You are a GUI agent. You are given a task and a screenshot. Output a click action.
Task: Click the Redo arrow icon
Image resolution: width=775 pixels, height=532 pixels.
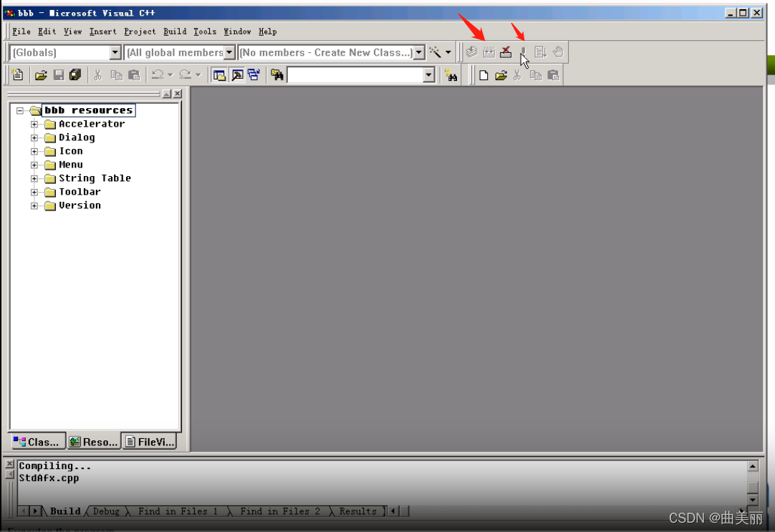pyautogui.click(x=186, y=75)
